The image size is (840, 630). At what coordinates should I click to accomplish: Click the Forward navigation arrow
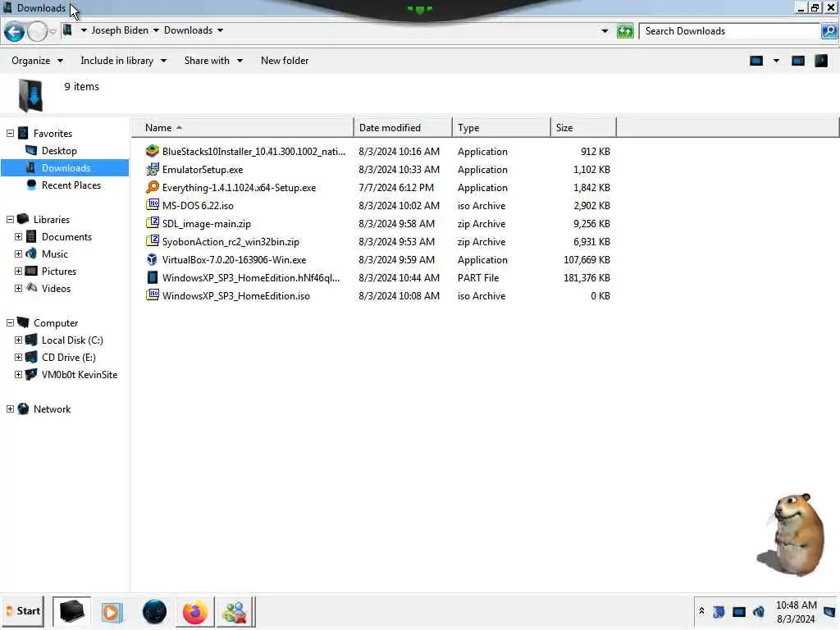tap(37, 32)
